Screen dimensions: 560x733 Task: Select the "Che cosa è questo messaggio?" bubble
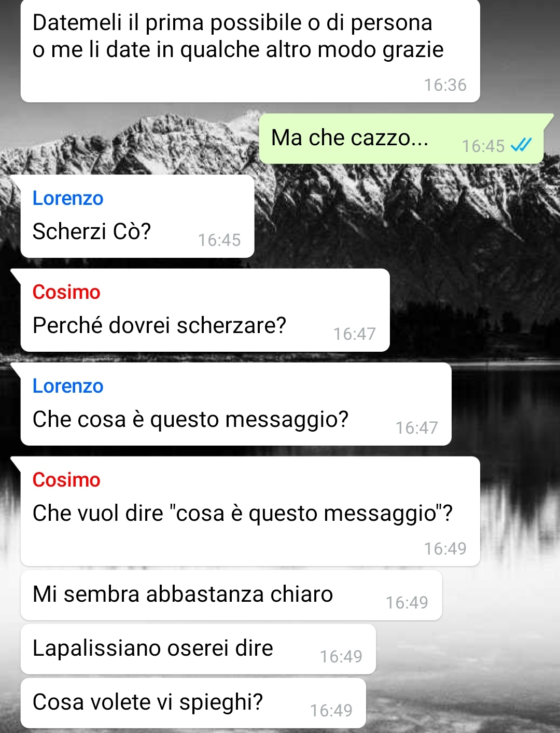pos(236,404)
